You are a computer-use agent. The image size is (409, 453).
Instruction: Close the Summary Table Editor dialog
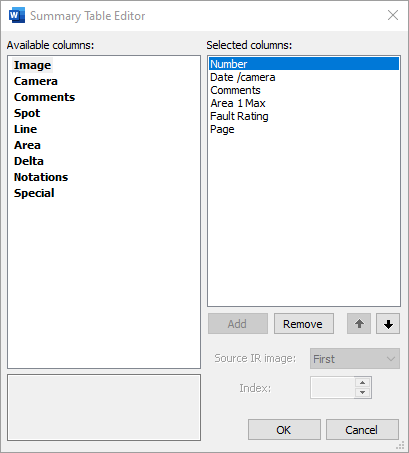point(393,15)
